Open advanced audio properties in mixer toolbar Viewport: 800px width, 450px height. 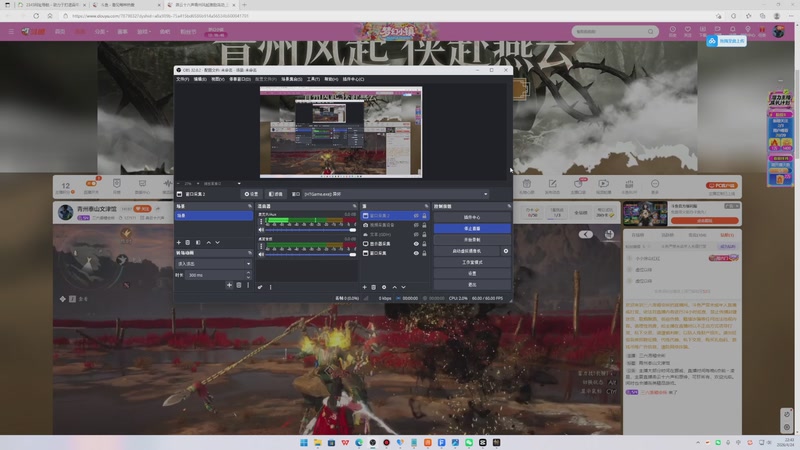pyautogui.click(x=260, y=287)
